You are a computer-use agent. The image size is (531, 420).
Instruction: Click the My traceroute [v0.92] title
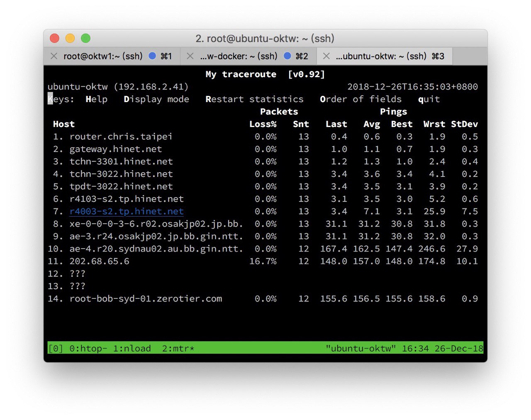click(265, 74)
